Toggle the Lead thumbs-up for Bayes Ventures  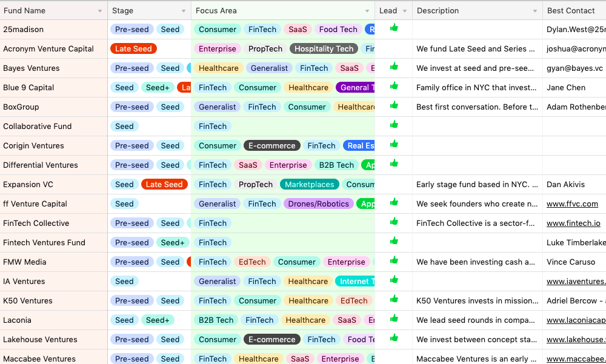click(x=394, y=67)
